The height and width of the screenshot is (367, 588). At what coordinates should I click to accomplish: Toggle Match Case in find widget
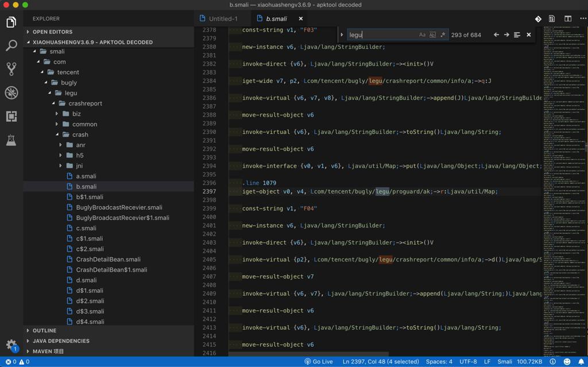click(x=422, y=34)
